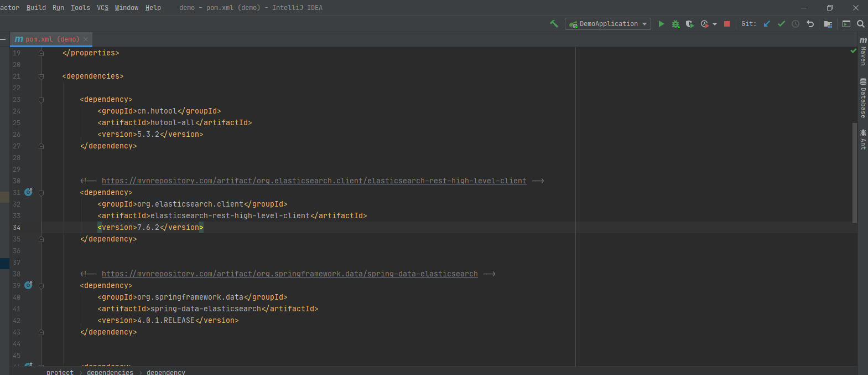Click the fold end marker on line 35
The height and width of the screenshot is (375, 868).
(x=41, y=239)
